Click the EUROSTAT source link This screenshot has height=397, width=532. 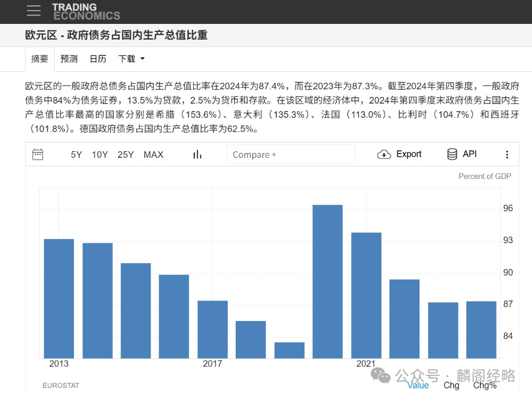[x=61, y=385]
